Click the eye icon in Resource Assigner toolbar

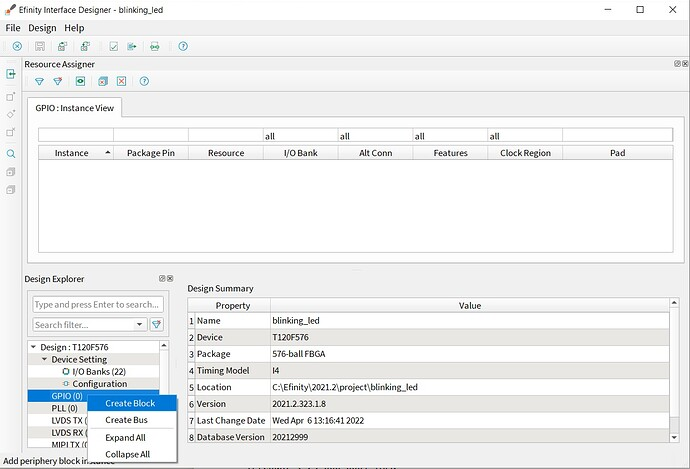point(80,81)
